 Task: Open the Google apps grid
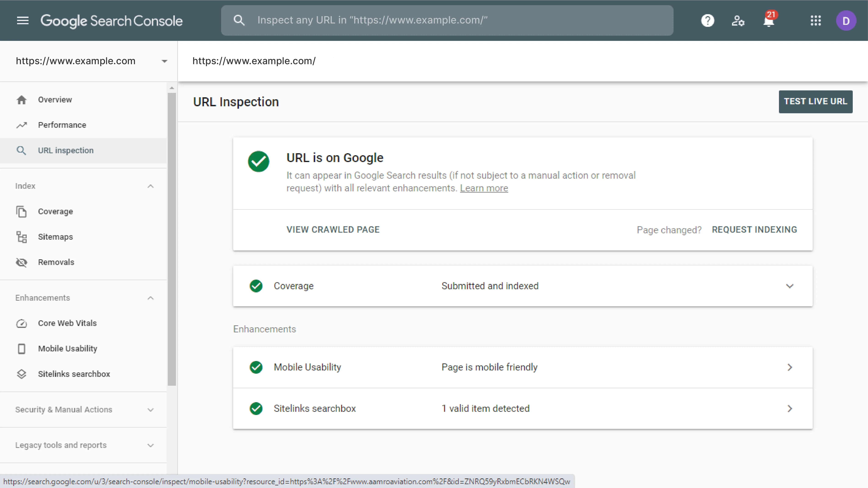815,21
